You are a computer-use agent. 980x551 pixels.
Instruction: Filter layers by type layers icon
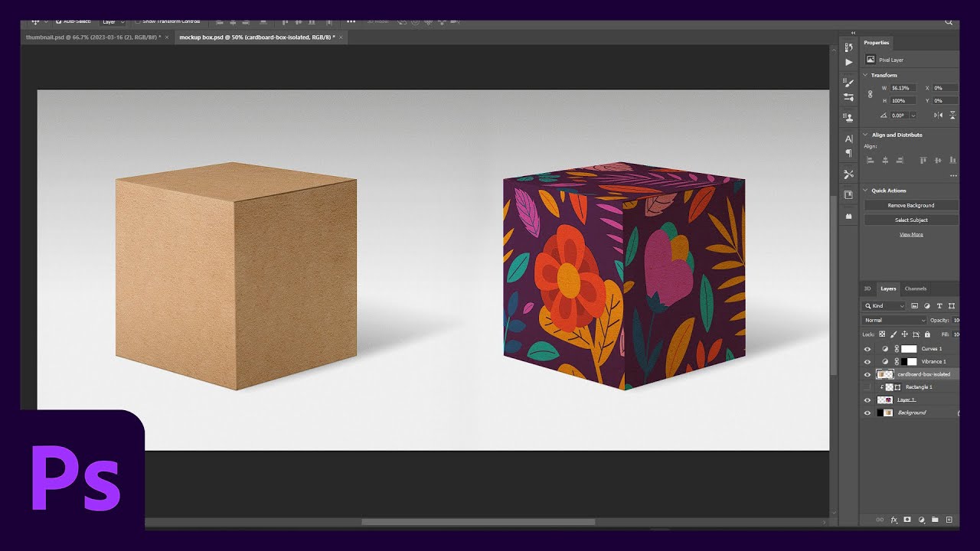939,306
